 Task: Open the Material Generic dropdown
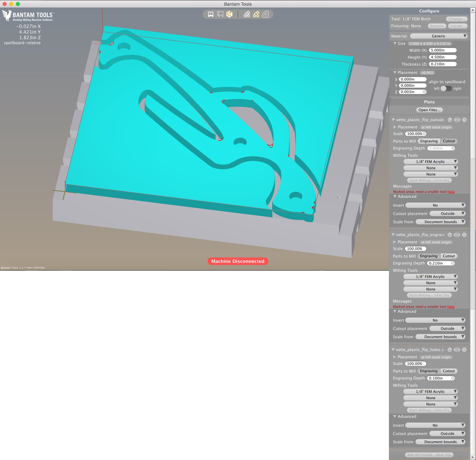coord(438,36)
